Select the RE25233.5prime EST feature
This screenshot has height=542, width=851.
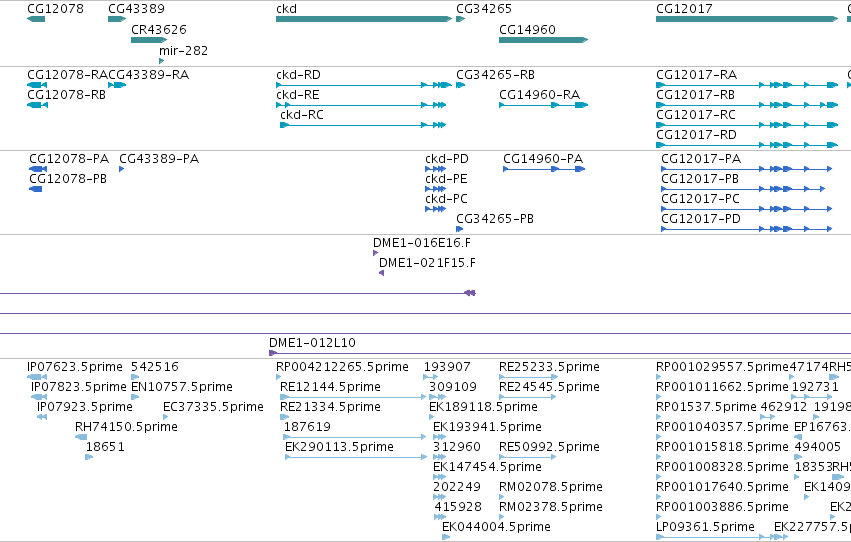pyautogui.click(x=528, y=377)
